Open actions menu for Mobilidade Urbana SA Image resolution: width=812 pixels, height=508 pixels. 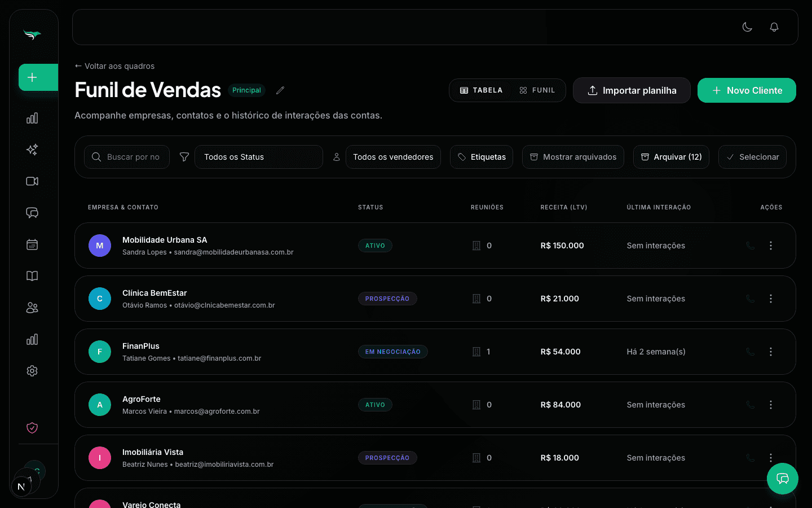[x=771, y=246]
